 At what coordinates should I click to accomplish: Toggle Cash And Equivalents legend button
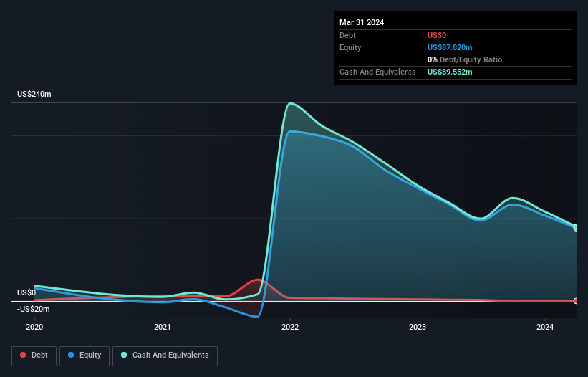point(165,355)
